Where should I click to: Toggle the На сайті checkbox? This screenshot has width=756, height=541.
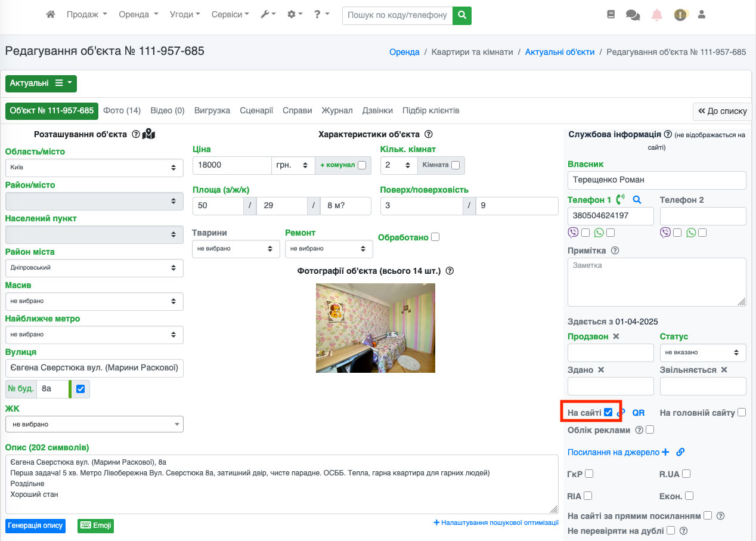pos(608,412)
